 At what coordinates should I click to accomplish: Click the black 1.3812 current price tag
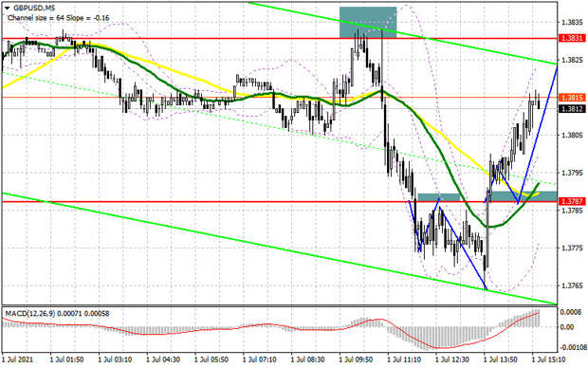tap(572, 109)
